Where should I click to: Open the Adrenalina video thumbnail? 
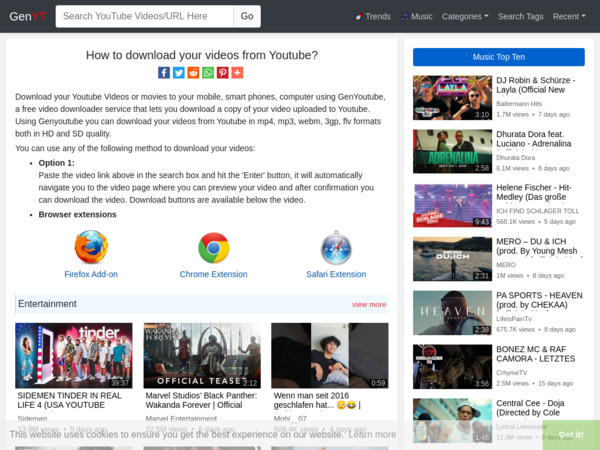452,152
